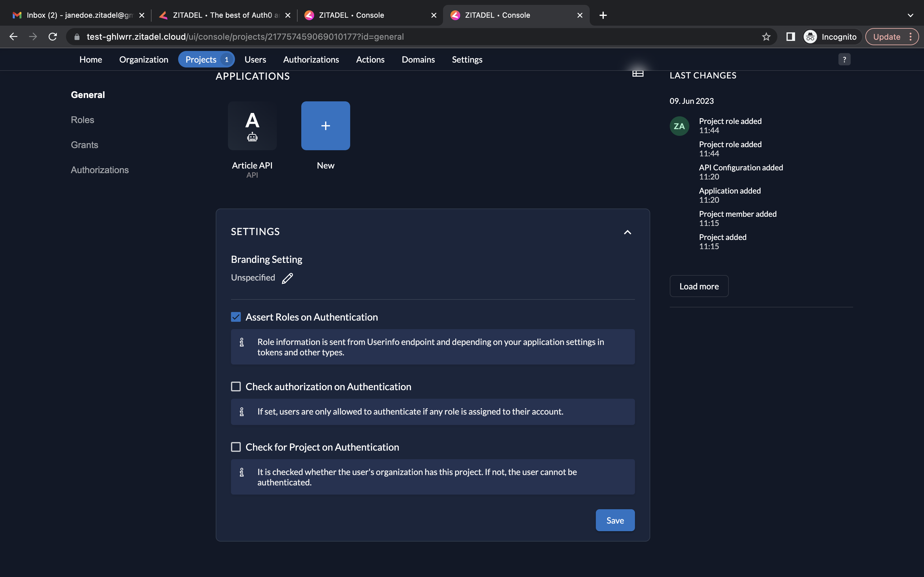Open Chrome Update menu dots
Screen dimensions: 924x577
click(x=911, y=37)
